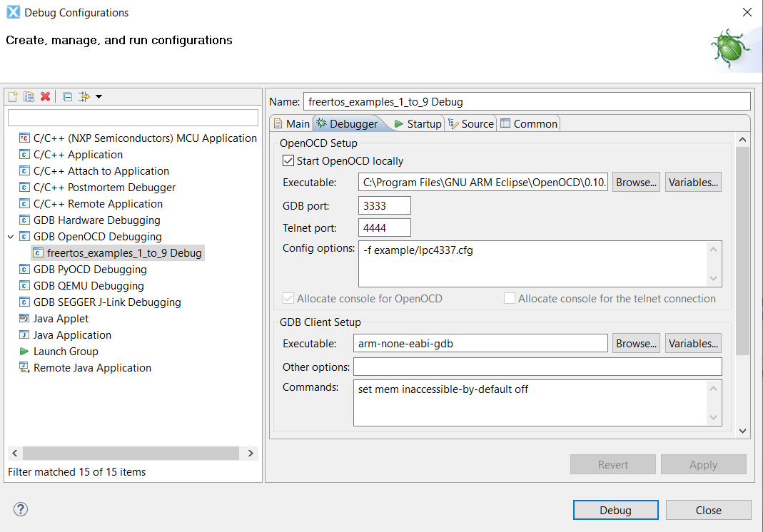Click the scroll-up arrow of Debugger panel
The width and height of the screenshot is (763, 532).
tap(742, 140)
